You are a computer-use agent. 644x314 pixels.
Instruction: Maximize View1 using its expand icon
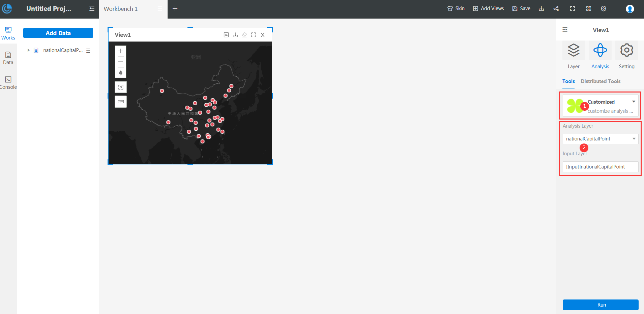[254, 35]
